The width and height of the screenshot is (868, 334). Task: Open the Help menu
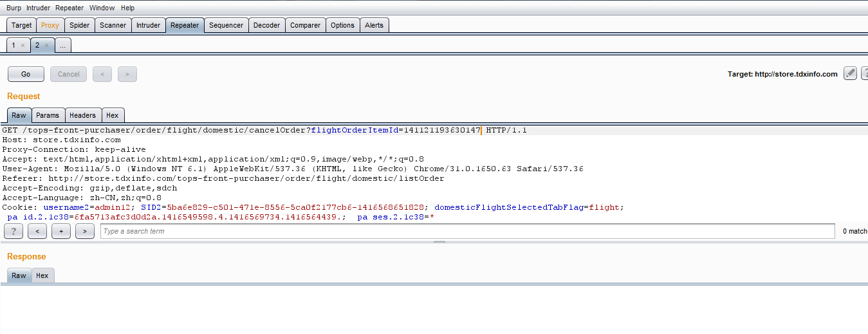tap(127, 8)
